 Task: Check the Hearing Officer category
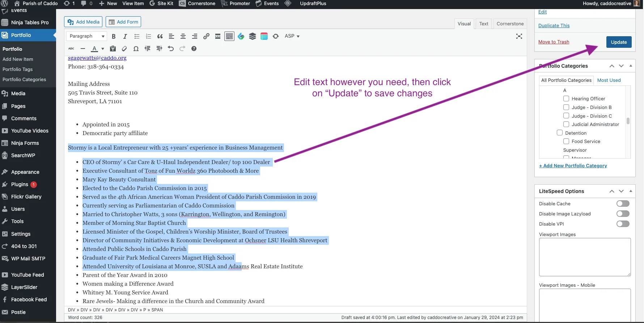click(x=566, y=98)
